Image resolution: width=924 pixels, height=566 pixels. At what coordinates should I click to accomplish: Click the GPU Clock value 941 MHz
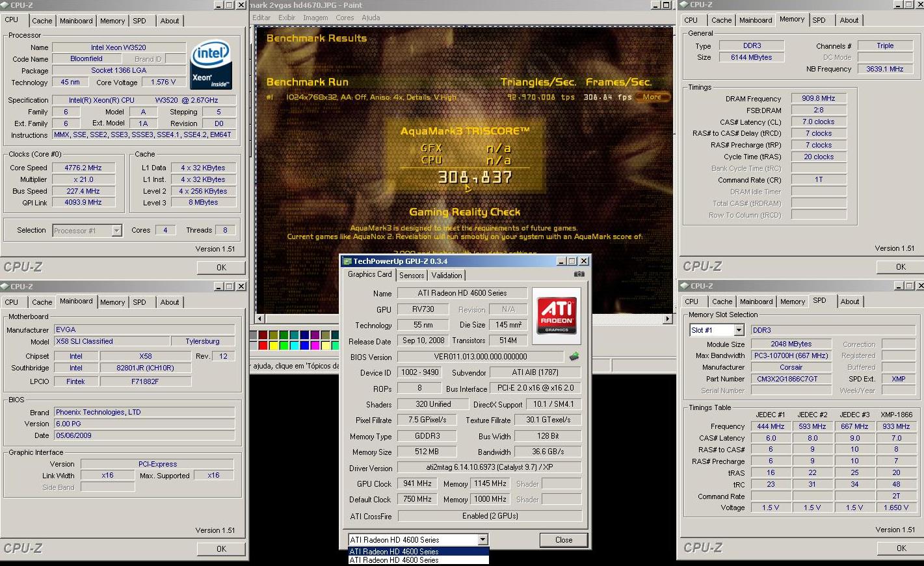[x=417, y=483]
